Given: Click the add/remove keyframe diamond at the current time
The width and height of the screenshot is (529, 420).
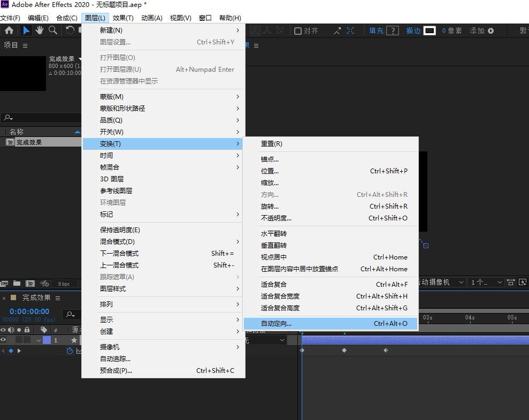Looking at the screenshot, I should (x=11, y=351).
